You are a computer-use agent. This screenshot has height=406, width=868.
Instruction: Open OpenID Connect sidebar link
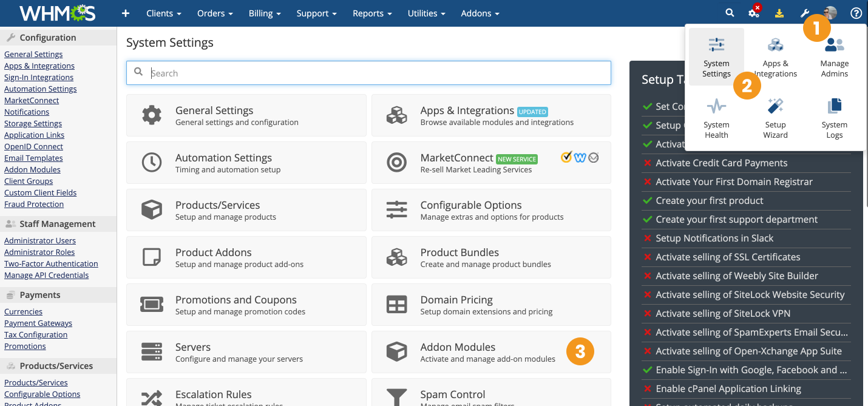tap(33, 146)
